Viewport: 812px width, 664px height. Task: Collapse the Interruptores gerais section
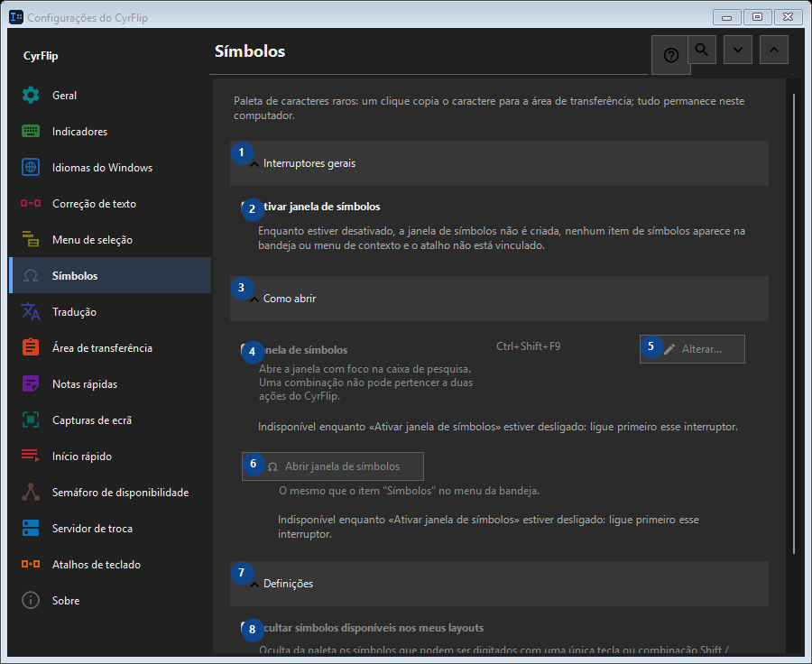tap(499, 163)
